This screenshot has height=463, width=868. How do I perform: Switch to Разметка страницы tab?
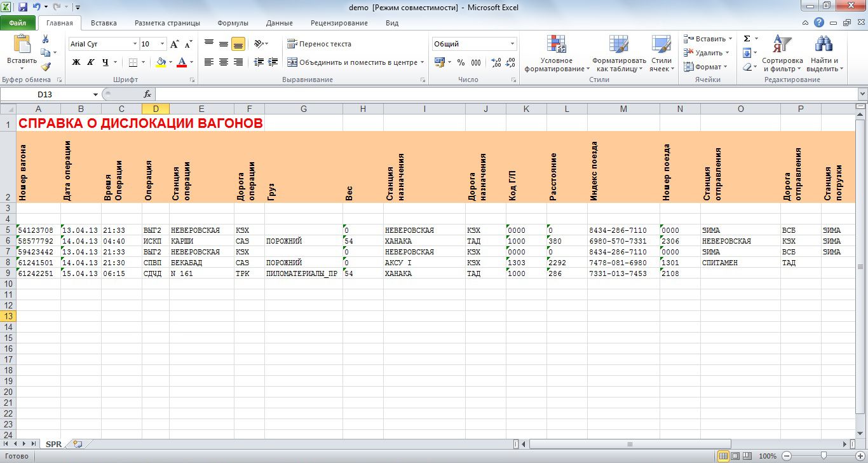tap(167, 23)
